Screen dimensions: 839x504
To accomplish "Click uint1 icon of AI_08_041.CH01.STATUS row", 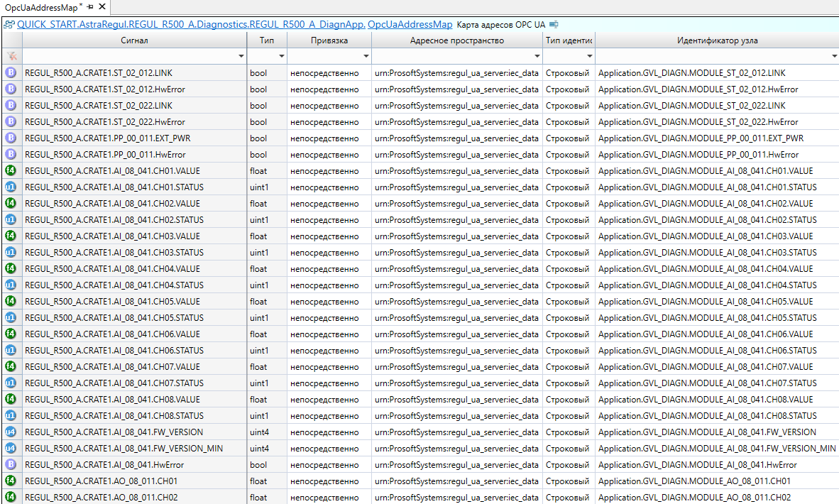I will pos(11,187).
